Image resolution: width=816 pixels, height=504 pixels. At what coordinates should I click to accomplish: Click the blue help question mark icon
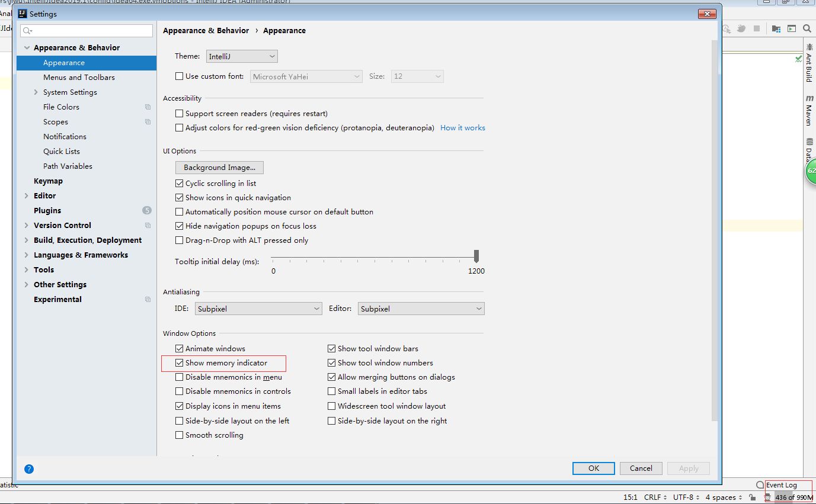[29, 468]
